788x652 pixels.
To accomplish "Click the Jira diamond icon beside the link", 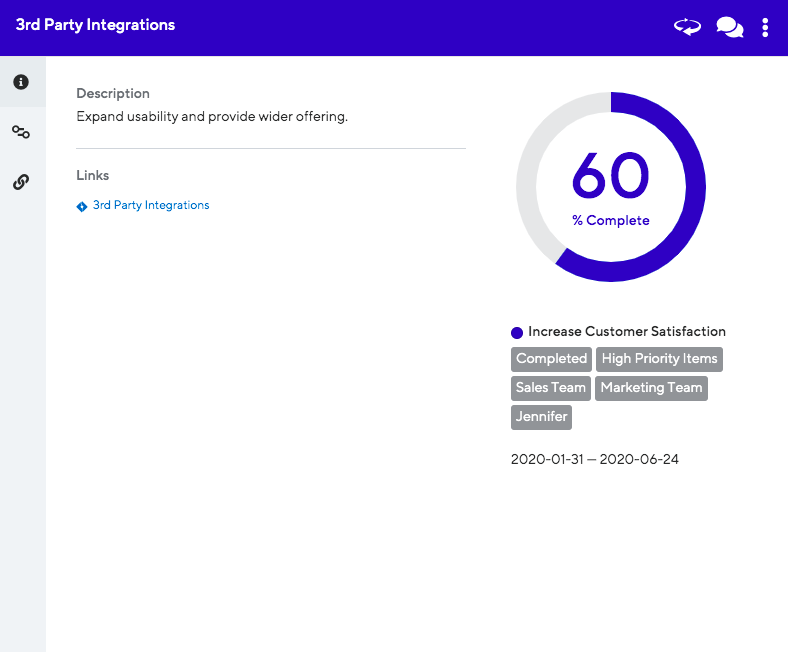I will point(82,206).
